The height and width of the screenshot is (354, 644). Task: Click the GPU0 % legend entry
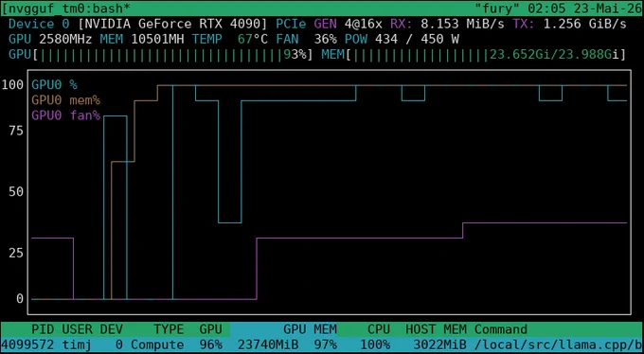click(x=54, y=85)
